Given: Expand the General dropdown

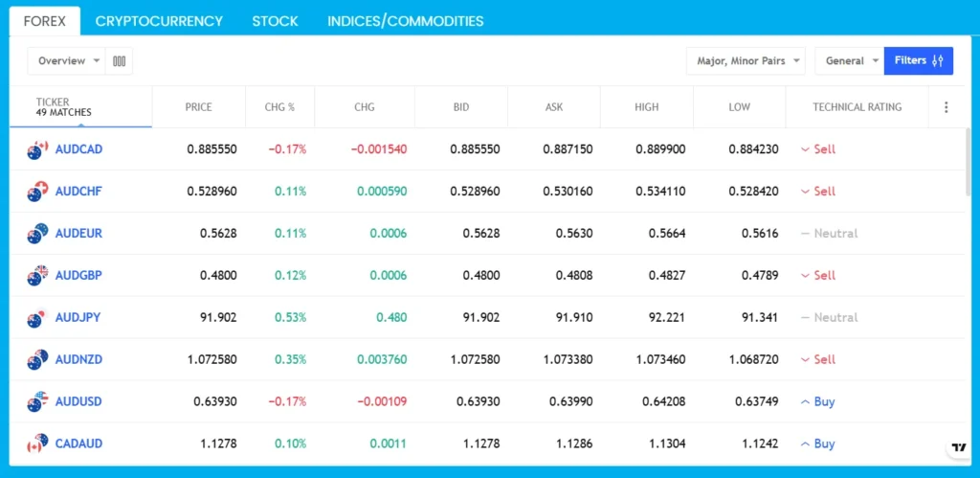Looking at the screenshot, I should (x=849, y=61).
